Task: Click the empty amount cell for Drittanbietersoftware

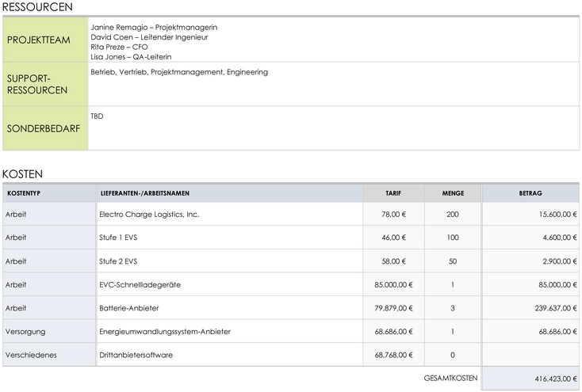Action: [530, 355]
